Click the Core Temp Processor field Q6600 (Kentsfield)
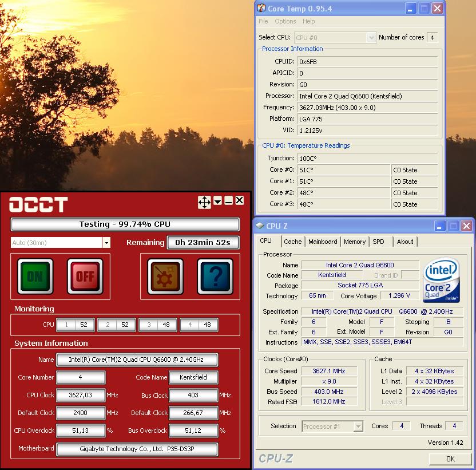Screen dimensions: 476x470 point(368,96)
